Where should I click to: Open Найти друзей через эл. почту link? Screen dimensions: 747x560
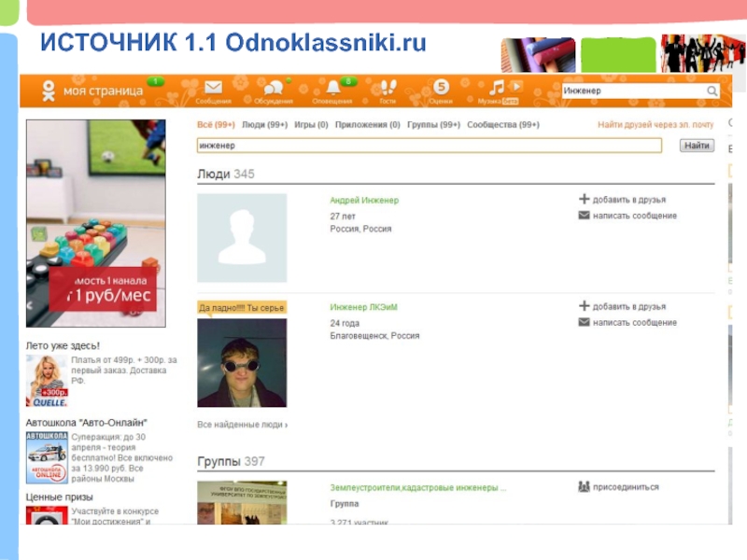tap(655, 125)
